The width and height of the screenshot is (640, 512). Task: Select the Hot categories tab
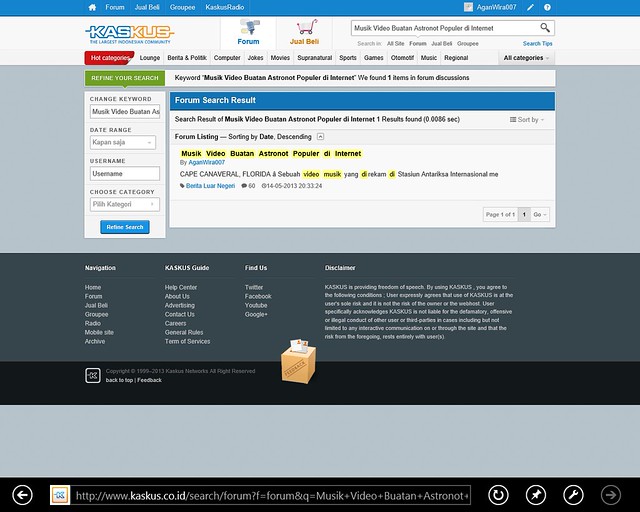click(109, 58)
